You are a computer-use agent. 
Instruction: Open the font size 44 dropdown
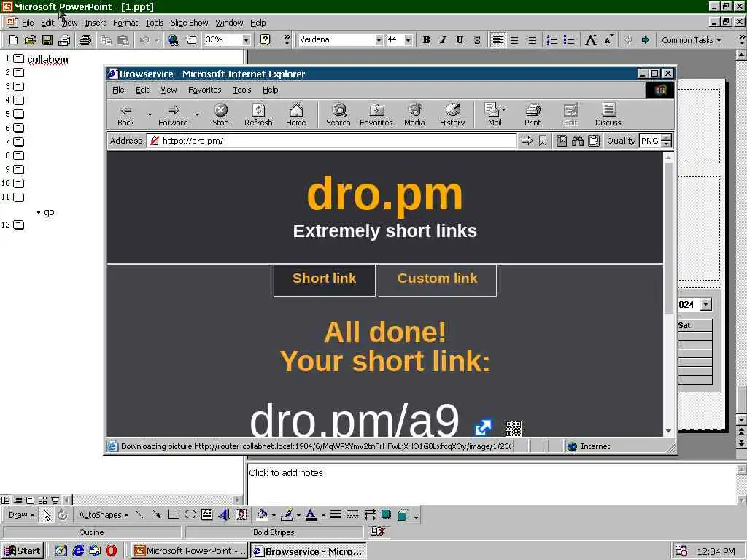[408, 40]
